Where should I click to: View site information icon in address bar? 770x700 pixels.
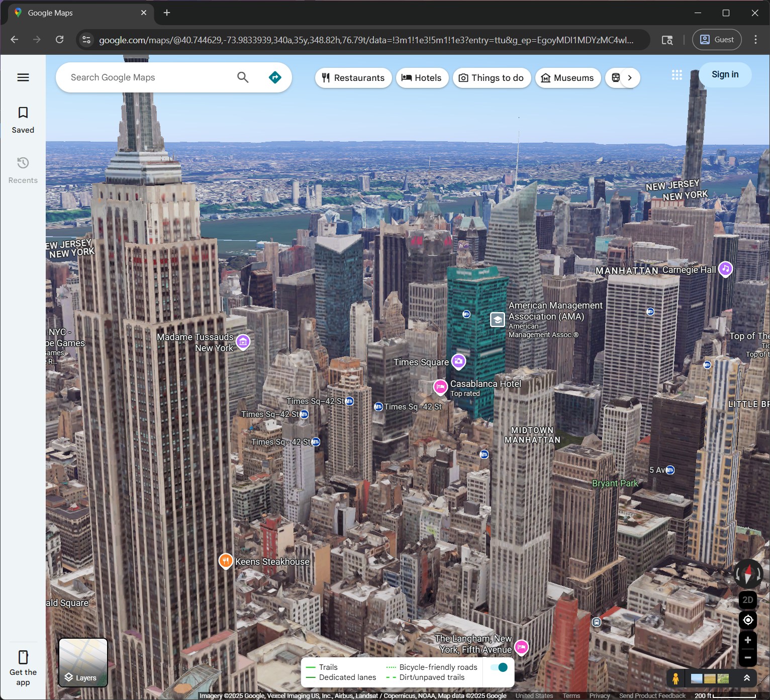click(x=86, y=40)
